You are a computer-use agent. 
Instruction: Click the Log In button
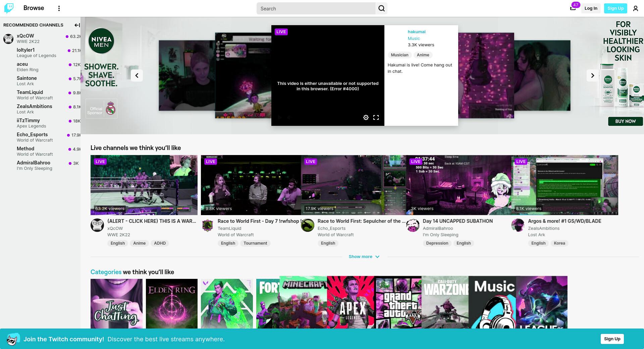click(591, 8)
